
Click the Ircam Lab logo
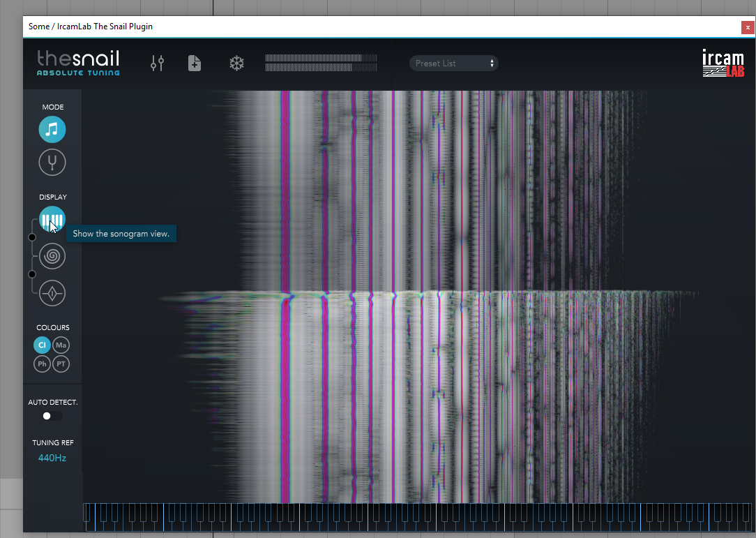tap(723, 63)
